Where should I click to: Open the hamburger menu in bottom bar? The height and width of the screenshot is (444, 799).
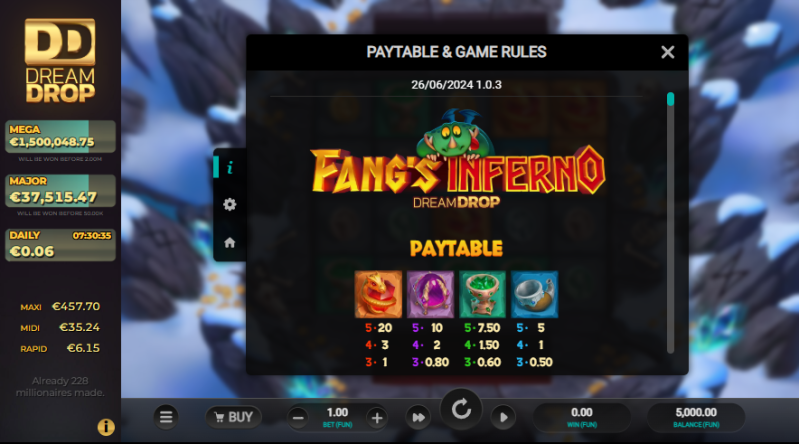pyautogui.click(x=166, y=417)
